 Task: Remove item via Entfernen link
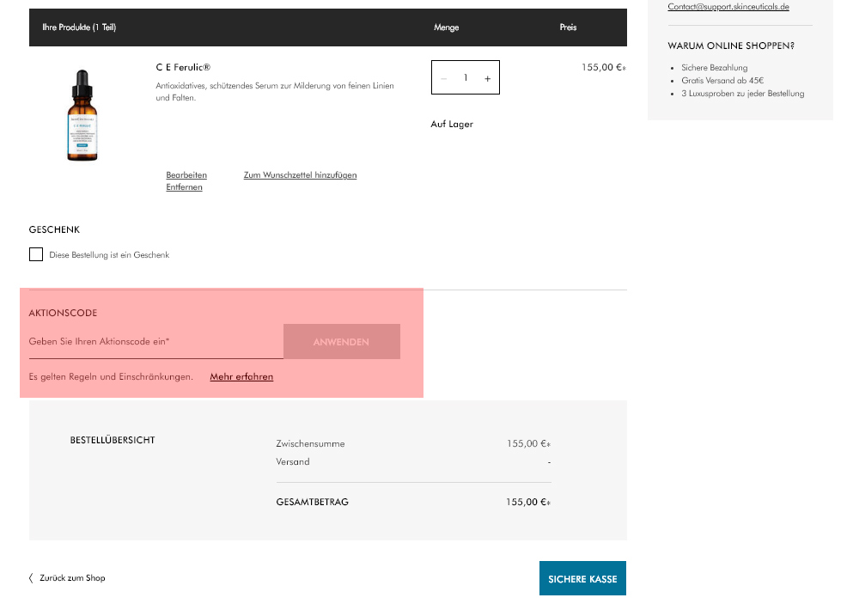pos(185,187)
